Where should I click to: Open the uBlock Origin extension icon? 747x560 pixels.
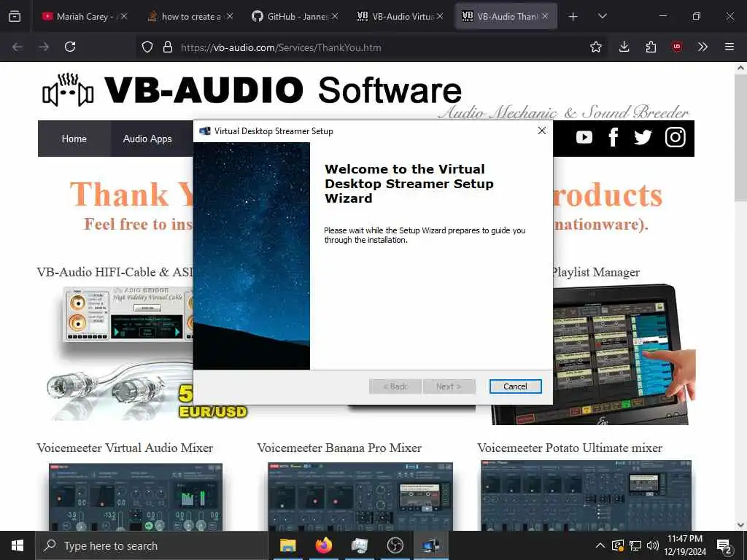[677, 47]
